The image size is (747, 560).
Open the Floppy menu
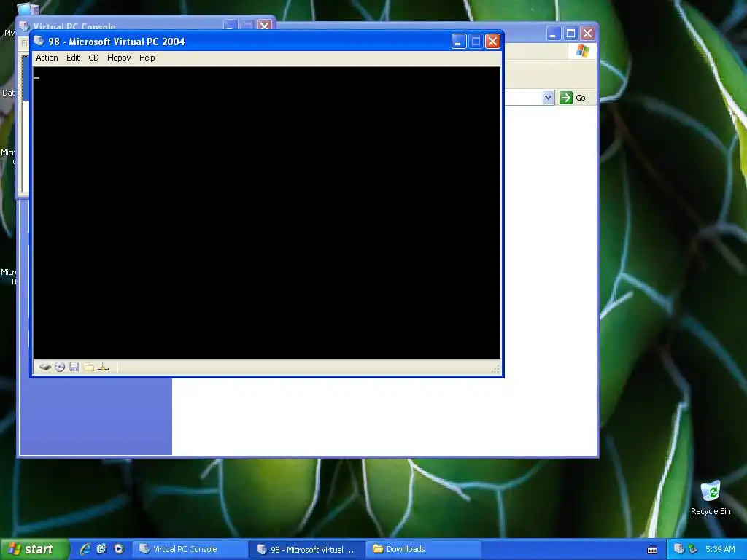[x=119, y=58]
